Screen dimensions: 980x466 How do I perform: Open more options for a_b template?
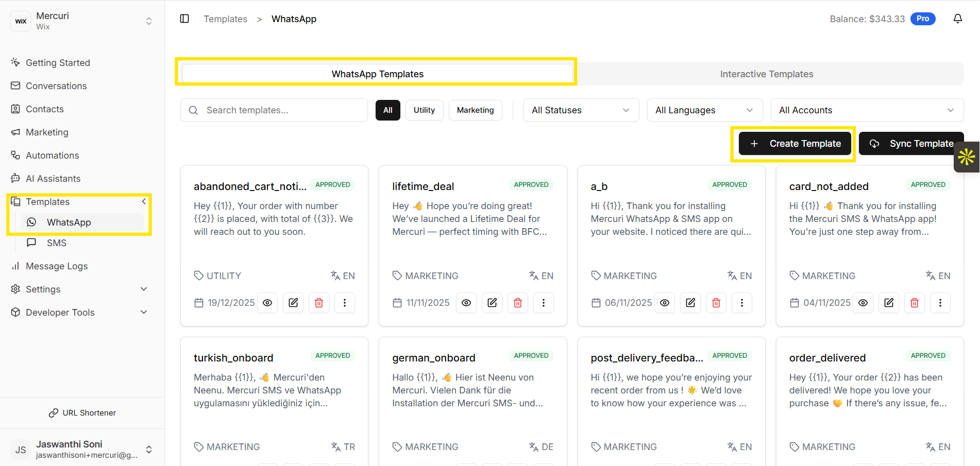[x=741, y=303]
